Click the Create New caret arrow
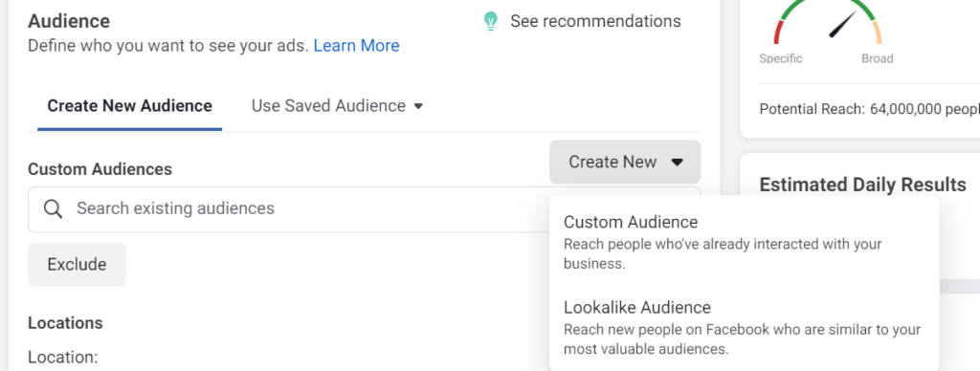 pyautogui.click(x=677, y=163)
